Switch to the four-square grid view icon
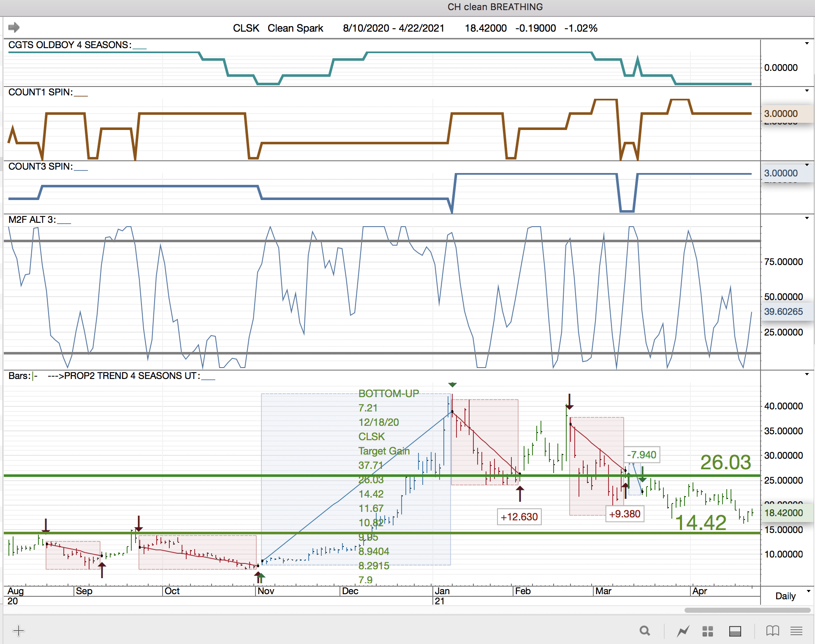The height and width of the screenshot is (644, 815). [x=708, y=631]
